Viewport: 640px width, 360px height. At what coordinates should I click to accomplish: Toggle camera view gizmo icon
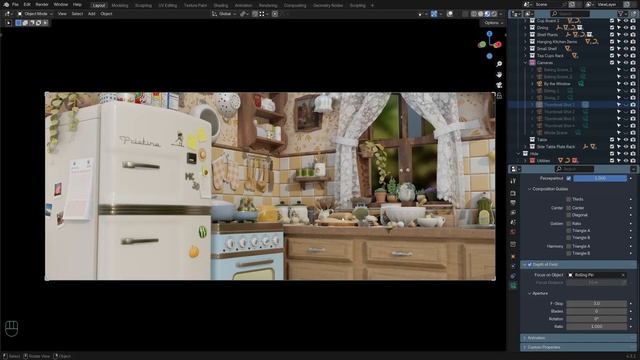coord(499,85)
